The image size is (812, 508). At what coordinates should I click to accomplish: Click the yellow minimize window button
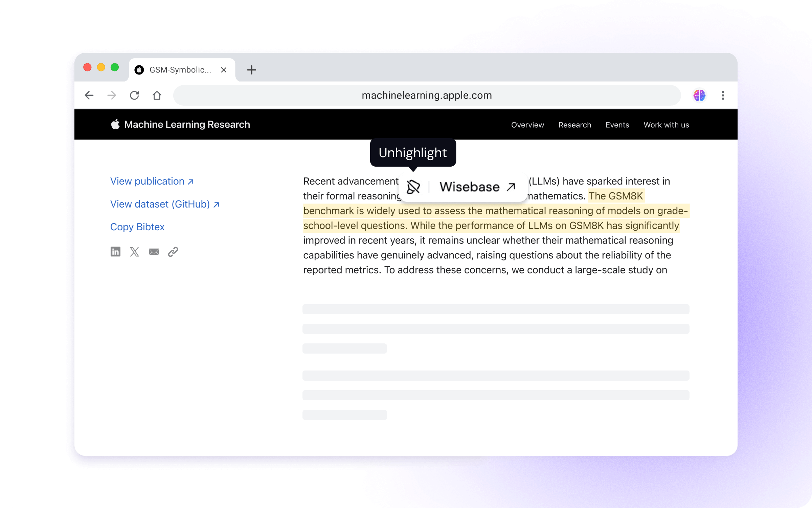[101, 67]
